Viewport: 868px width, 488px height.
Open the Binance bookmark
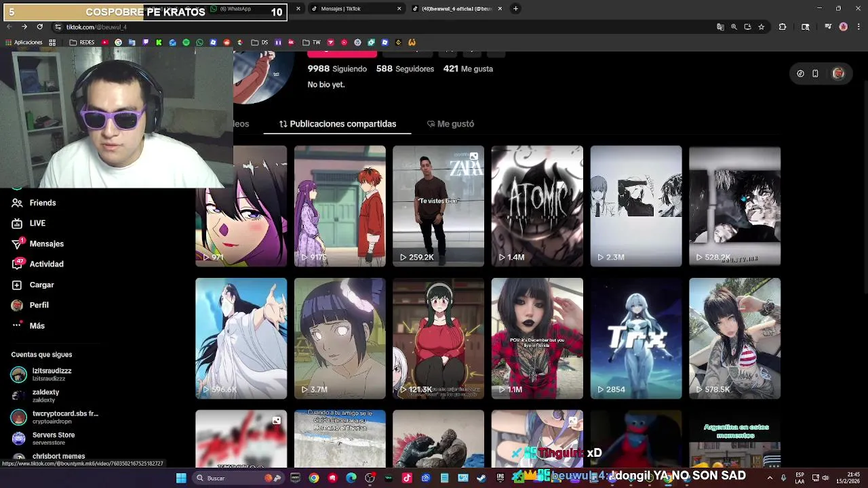tap(398, 42)
